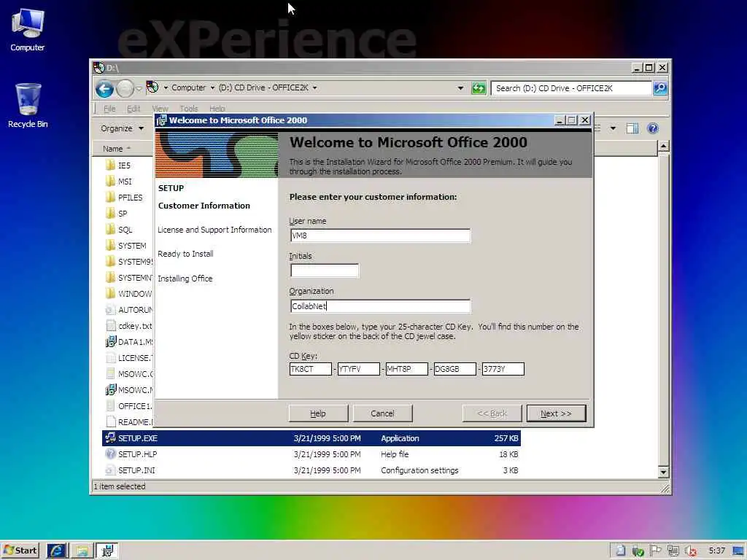Click the Show desktop icon in tray
This screenshot has width=747, height=560.
pyautogui.click(x=738, y=551)
